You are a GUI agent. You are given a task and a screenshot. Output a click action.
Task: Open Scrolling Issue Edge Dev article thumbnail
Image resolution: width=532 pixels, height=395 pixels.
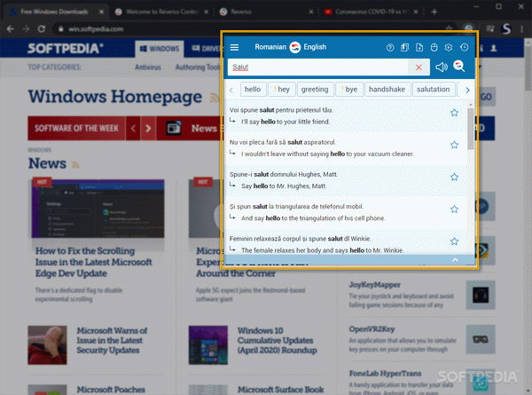(98, 209)
